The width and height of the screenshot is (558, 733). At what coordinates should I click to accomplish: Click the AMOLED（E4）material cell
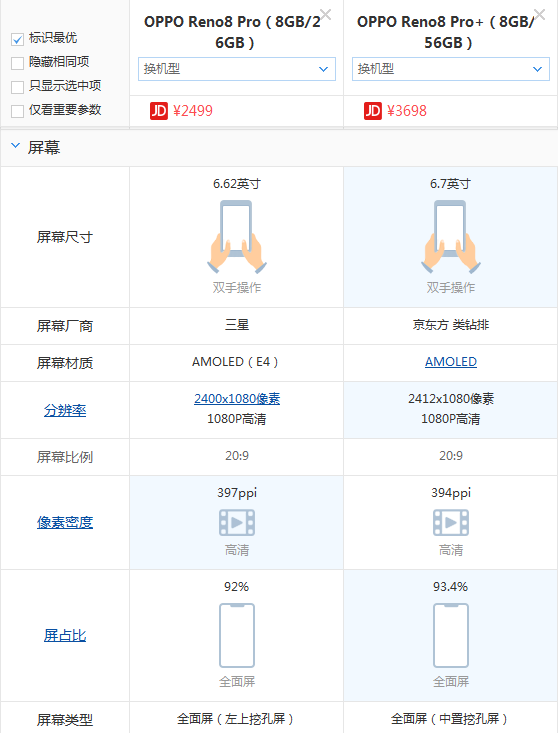point(236,362)
